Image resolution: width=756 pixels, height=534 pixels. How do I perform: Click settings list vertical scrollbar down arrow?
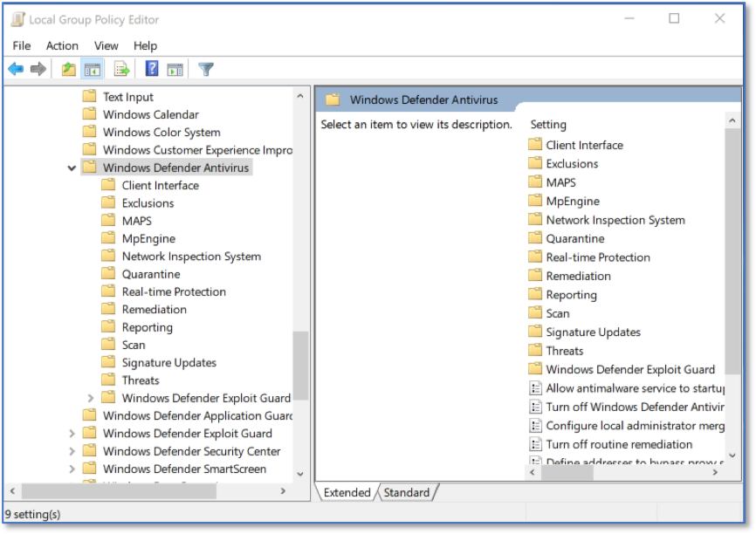pyautogui.click(x=732, y=455)
